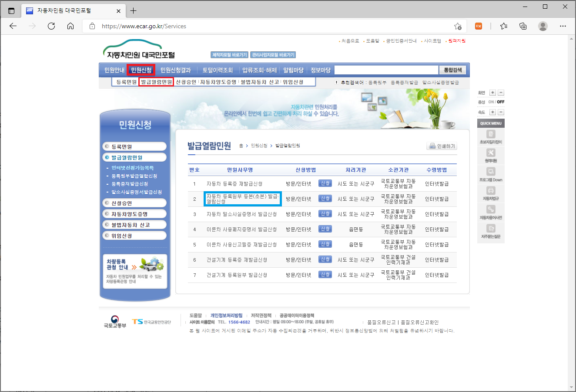Click the 자동차민원 대국민포털 logo
This screenshot has height=392, width=576.
tap(138, 49)
